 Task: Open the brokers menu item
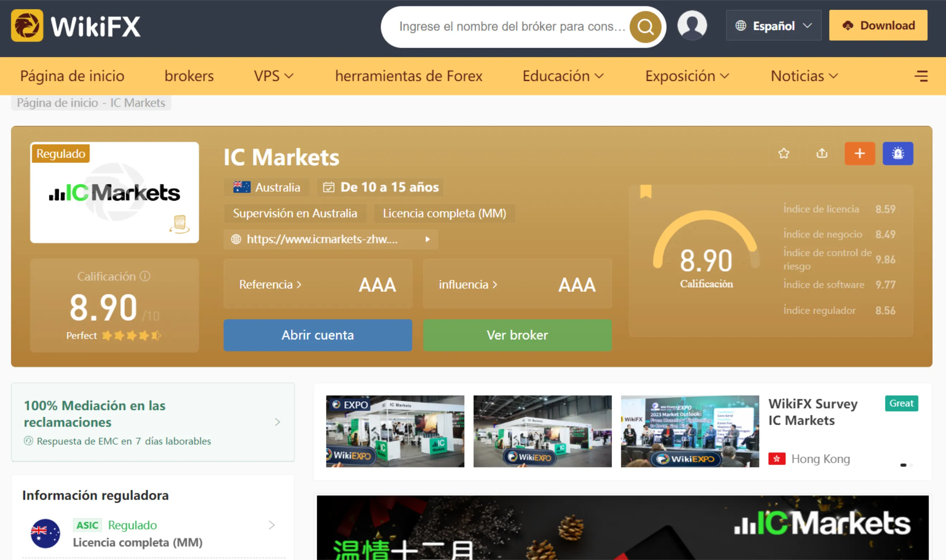[x=189, y=76]
